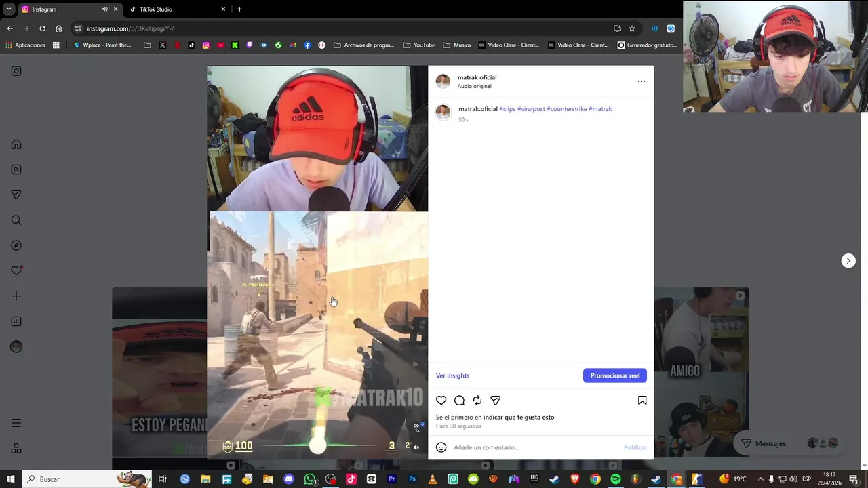Go back in browser history
Screen dimensions: 868x488
click(x=9, y=28)
